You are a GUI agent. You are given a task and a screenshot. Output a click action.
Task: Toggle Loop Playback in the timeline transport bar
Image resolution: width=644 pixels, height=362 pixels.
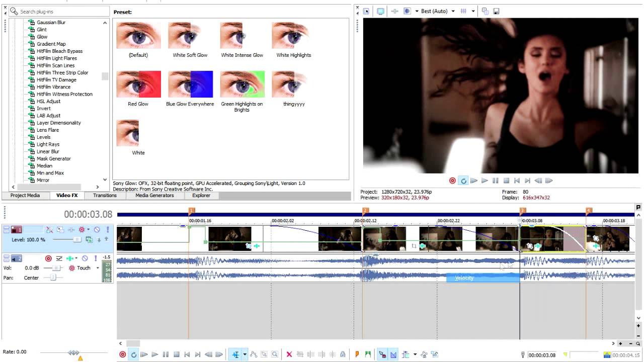(x=134, y=354)
